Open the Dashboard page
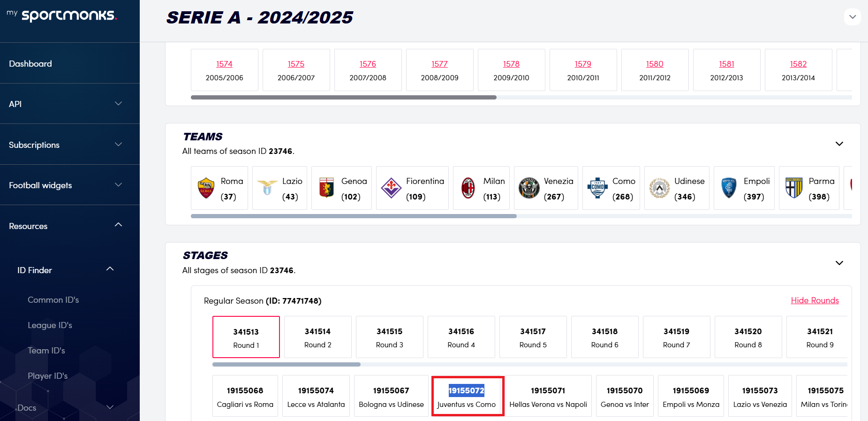The width and height of the screenshot is (868, 421). (30, 63)
